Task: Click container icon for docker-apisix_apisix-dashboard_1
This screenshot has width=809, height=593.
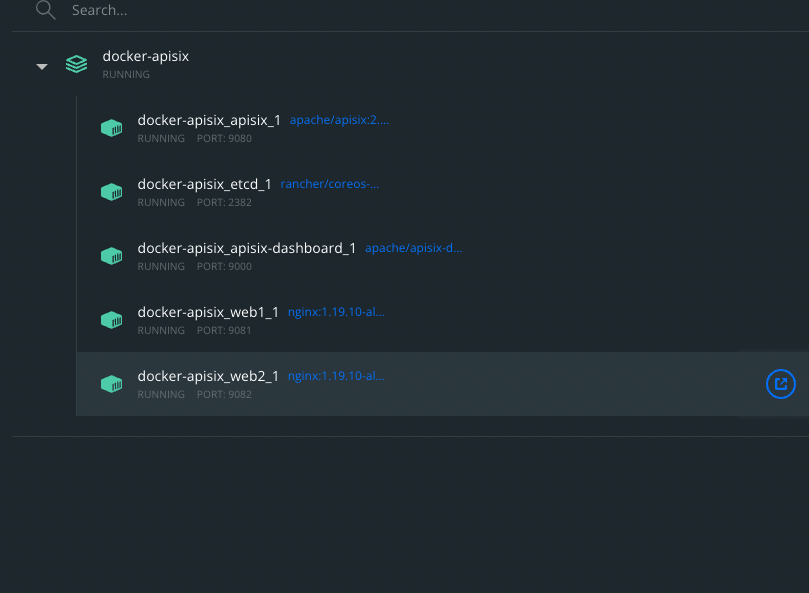Action: (x=111, y=256)
